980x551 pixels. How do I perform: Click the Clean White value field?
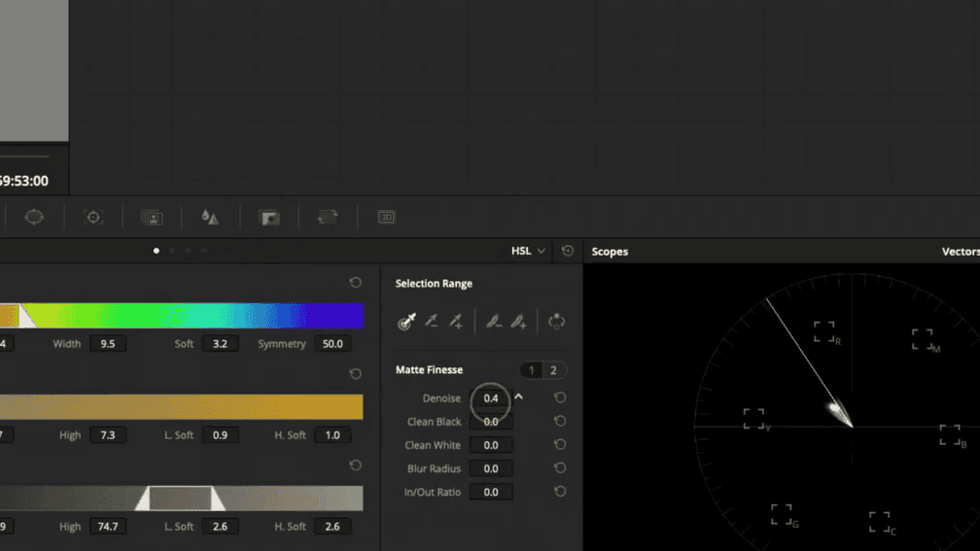[491, 445]
